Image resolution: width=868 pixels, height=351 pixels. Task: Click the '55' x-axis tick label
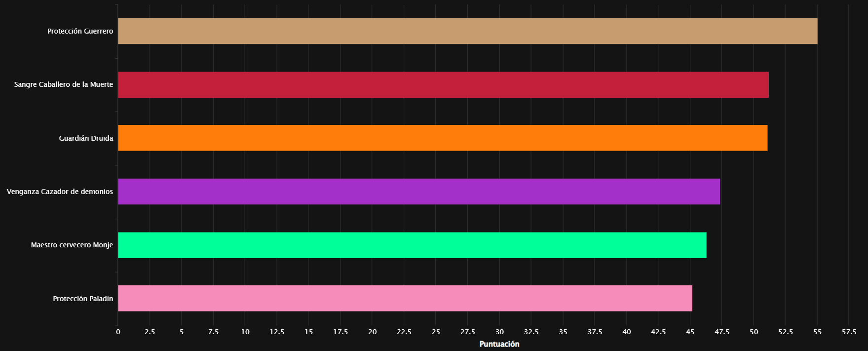pos(818,332)
